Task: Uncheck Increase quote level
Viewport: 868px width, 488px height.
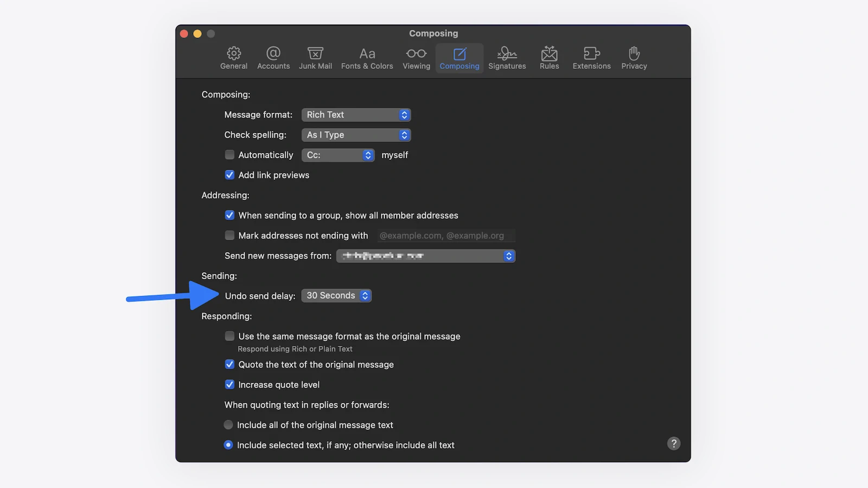Action: click(x=229, y=385)
